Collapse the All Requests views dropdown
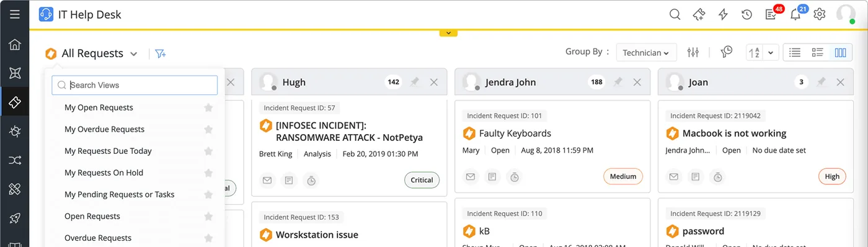 tap(133, 54)
